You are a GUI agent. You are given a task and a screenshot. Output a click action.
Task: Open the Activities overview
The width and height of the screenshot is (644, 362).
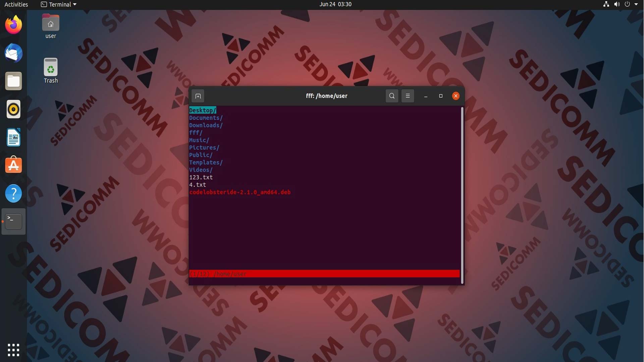click(x=16, y=4)
